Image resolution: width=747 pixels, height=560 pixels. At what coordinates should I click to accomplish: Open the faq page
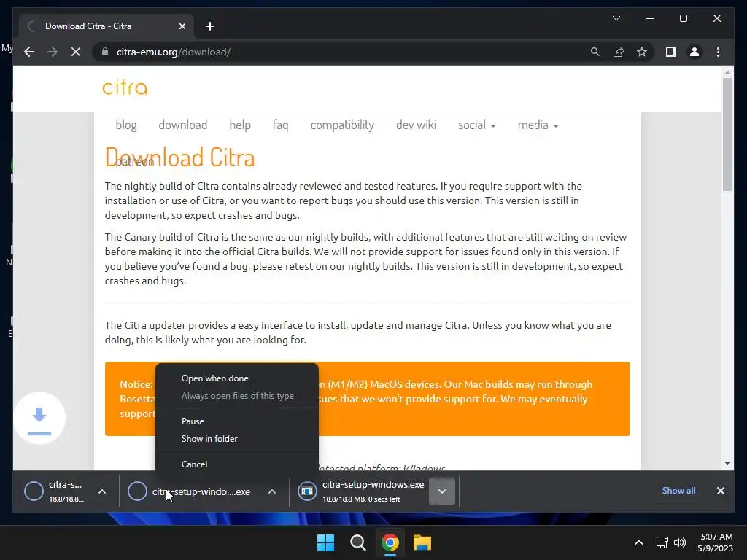tap(280, 125)
